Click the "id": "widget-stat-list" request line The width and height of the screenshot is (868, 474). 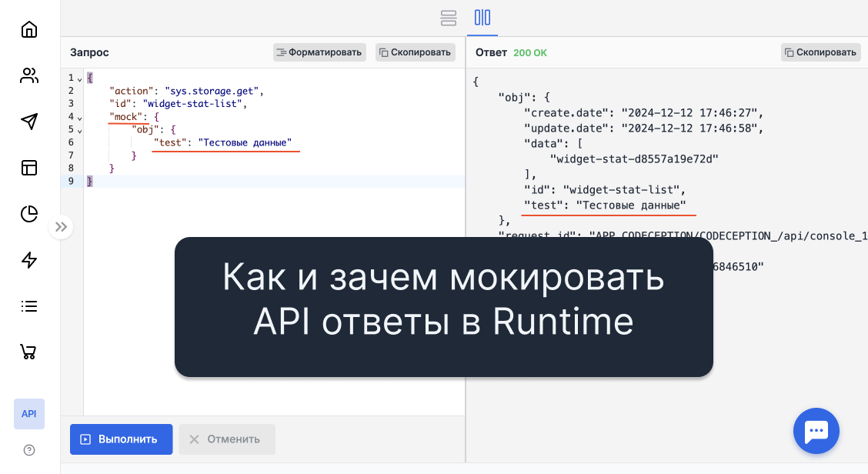[x=179, y=104]
